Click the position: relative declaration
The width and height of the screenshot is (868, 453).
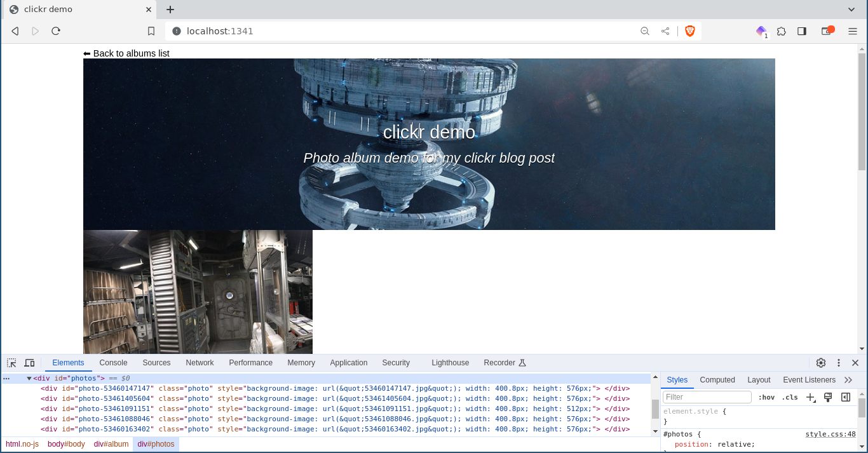point(715,445)
